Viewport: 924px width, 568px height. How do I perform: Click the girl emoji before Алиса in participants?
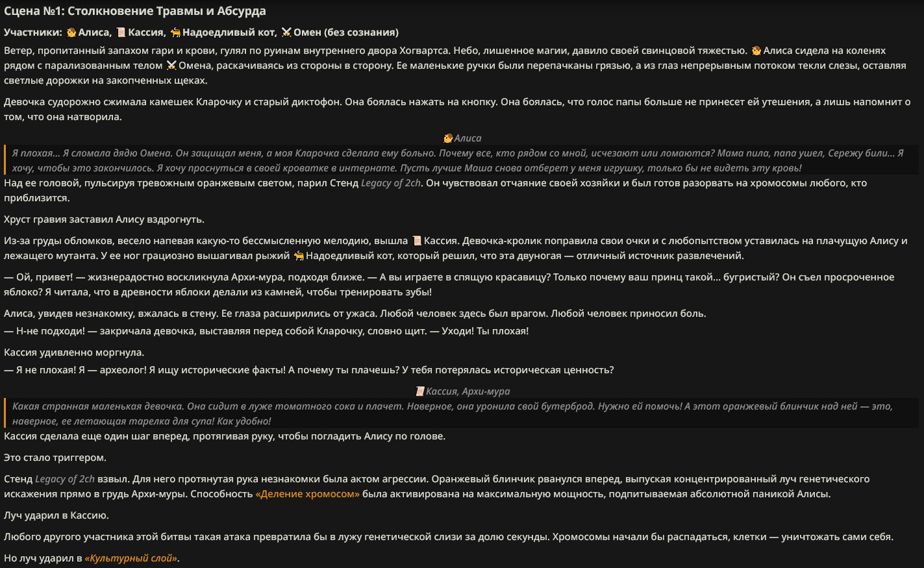pos(71,32)
